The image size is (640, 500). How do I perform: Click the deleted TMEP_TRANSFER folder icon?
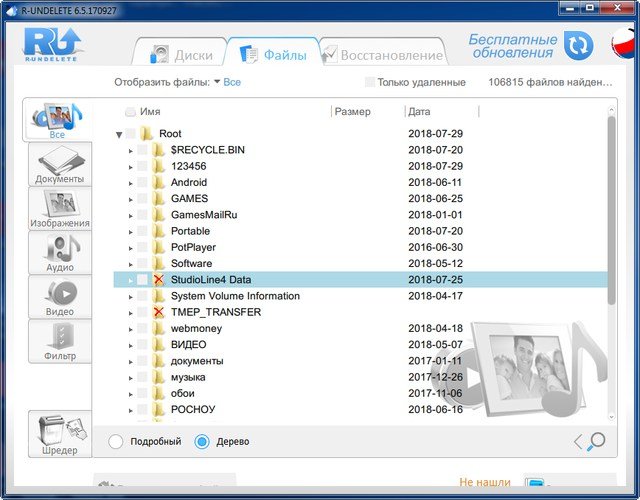coord(158,312)
